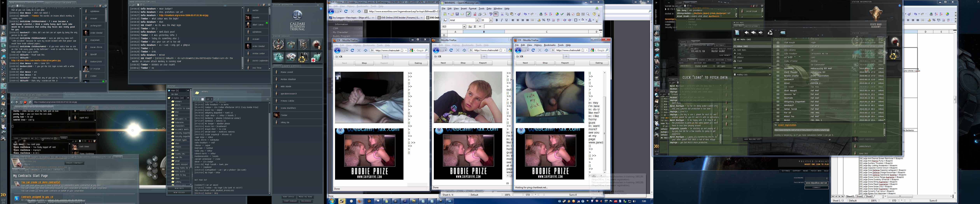
Task: Click CREATE CONTRACT button in EVE contracts
Action: (x=74, y=163)
